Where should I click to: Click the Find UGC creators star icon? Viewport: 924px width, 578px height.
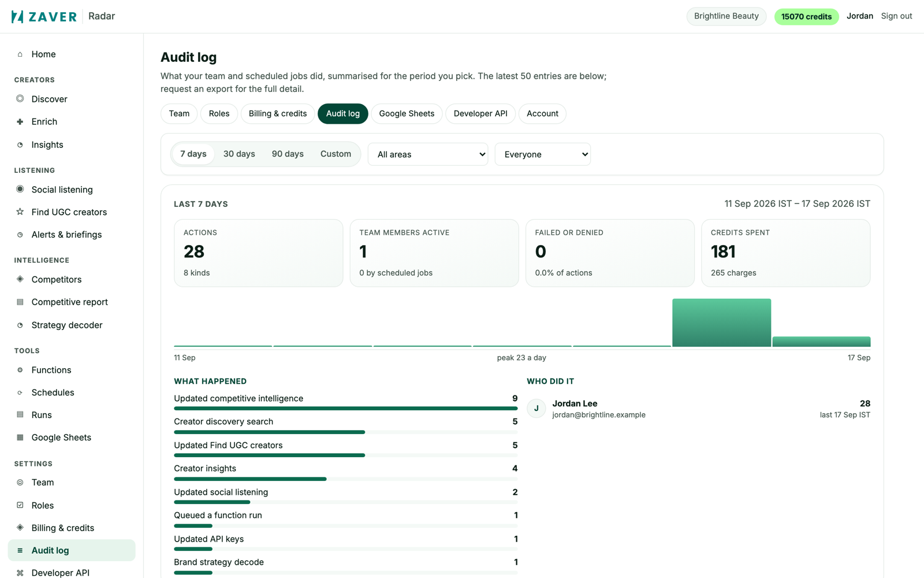pyautogui.click(x=20, y=212)
